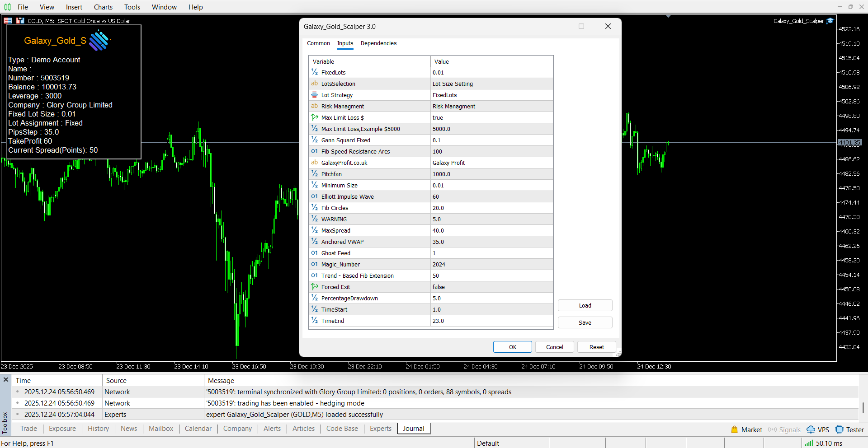Open the Insert menu in menu bar
868x448 pixels.
pos(74,7)
